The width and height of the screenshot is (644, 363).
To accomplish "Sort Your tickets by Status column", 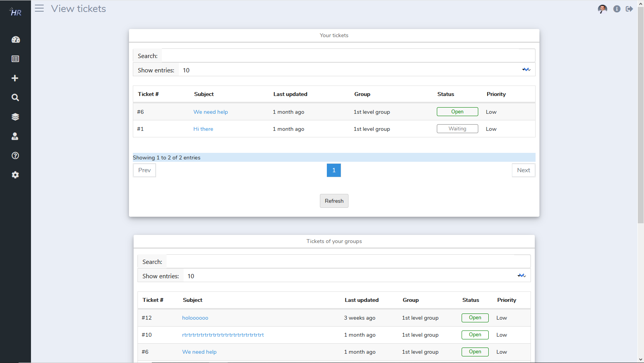I will tap(446, 94).
